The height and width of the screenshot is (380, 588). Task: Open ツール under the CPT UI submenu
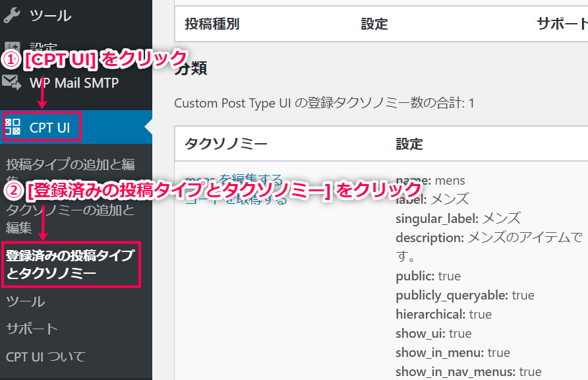pyautogui.click(x=26, y=301)
